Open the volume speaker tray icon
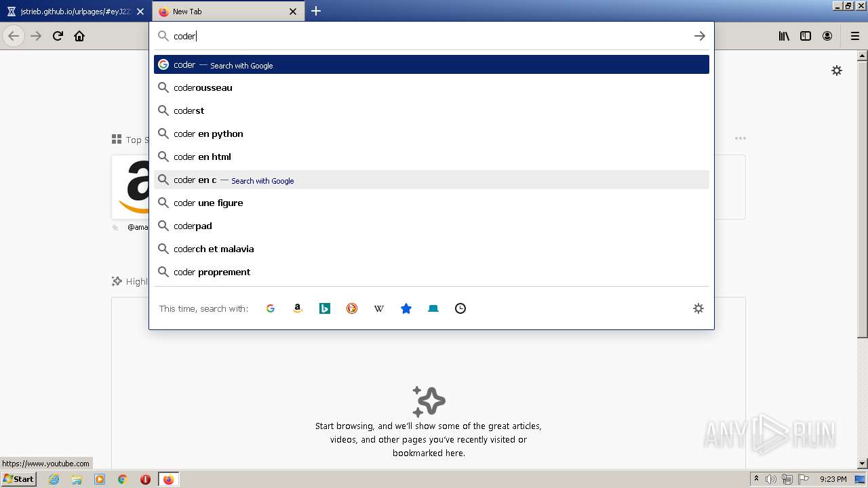Viewport: 868px width, 488px height. 771,479
